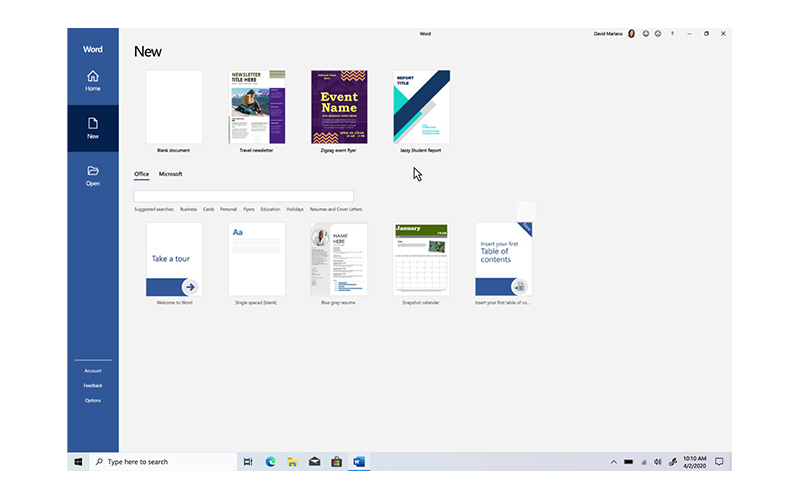This screenshot has height=500, width=800.
Task: Open Microsoft Store from taskbar
Action: [x=336, y=462]
